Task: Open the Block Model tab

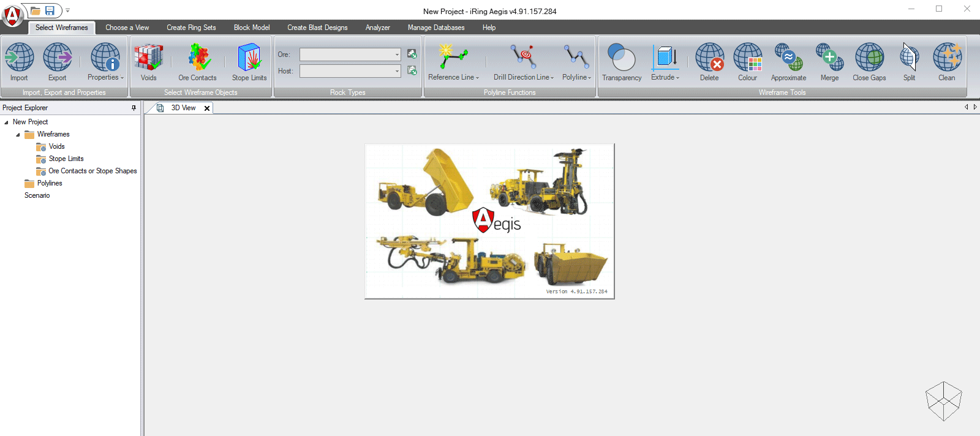Action: pos(252,28)
